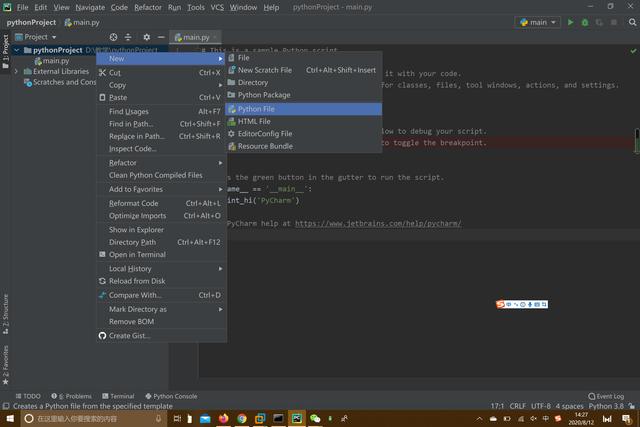Click Clean Python Compiled Files
Viewport: 640px width, 427px height.
point(161,175)
